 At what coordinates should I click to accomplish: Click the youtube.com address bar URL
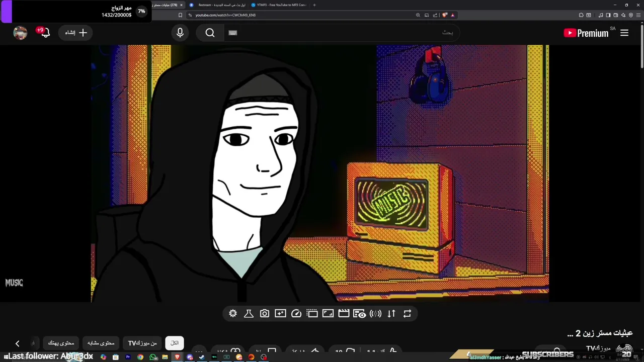point(225,15)
